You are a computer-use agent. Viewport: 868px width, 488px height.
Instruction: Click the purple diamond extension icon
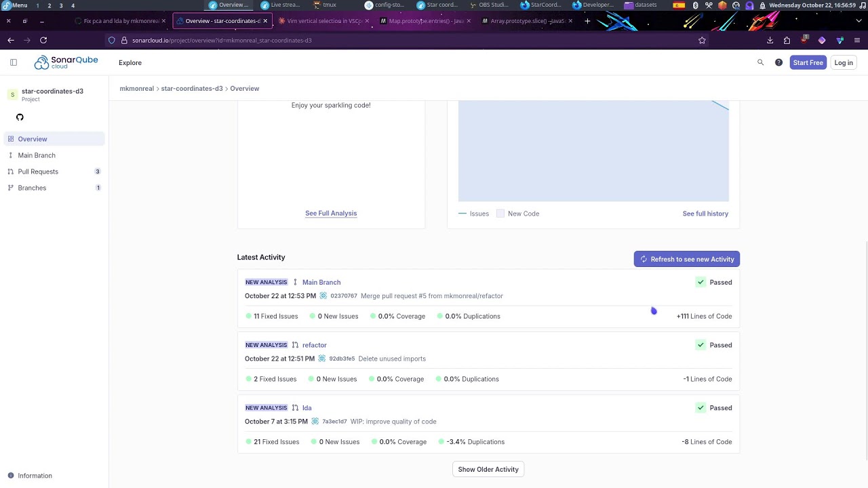coord(822,40)
